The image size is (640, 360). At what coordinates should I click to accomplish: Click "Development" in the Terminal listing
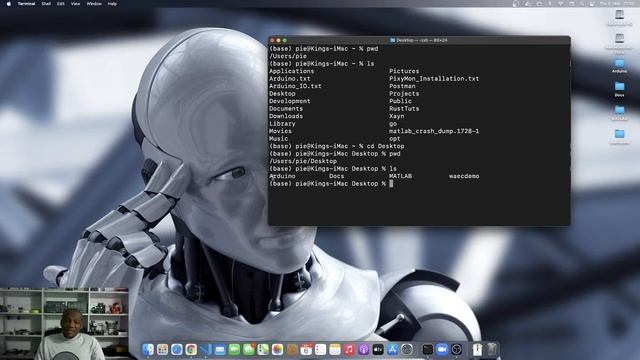click(x=289, y=101)
